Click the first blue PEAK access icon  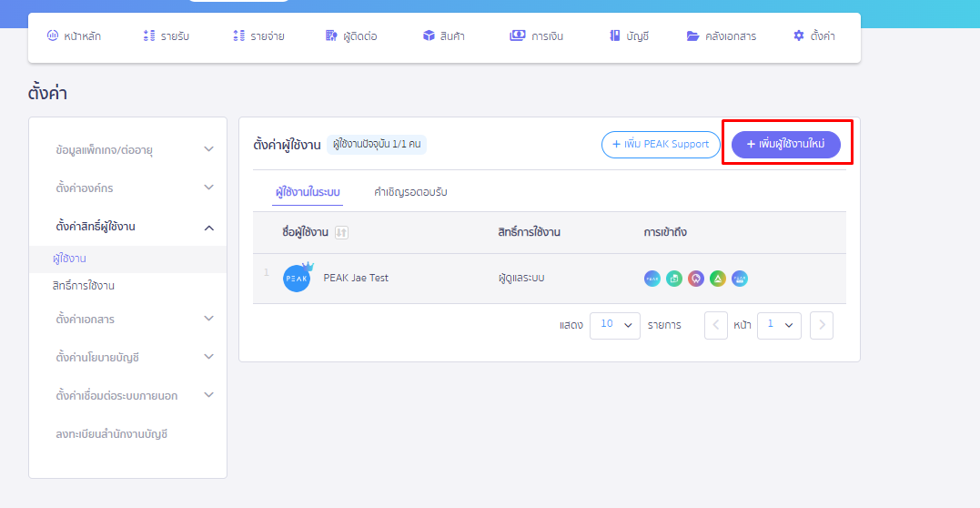(x=652, y=279)
